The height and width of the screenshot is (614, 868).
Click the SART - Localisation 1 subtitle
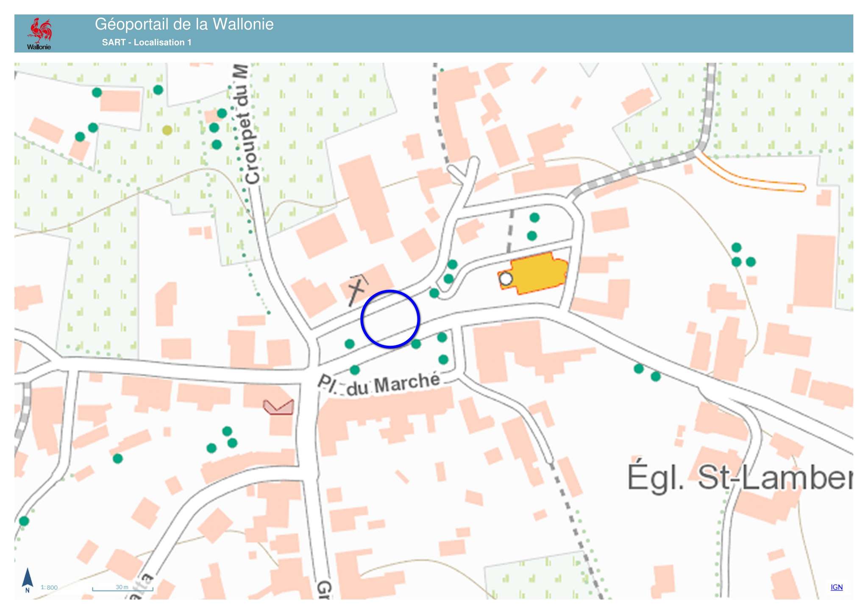click(x=147, y=42)
